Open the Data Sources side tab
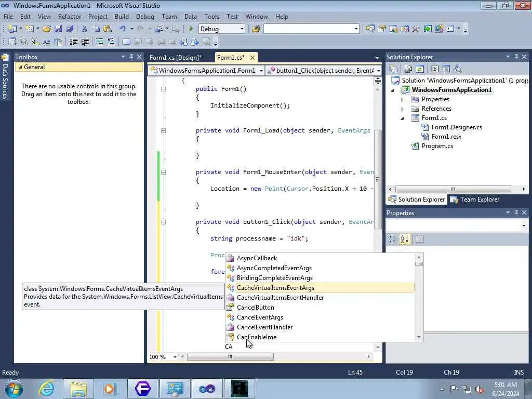This screenshot has height=399, width=532. (x=5, y=77)
